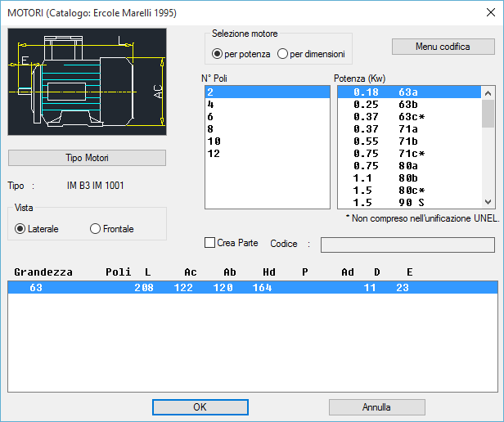This screenshot has height=422, width=504.
Task: Click Potenza list scroll up arrow
Action: 488,93
